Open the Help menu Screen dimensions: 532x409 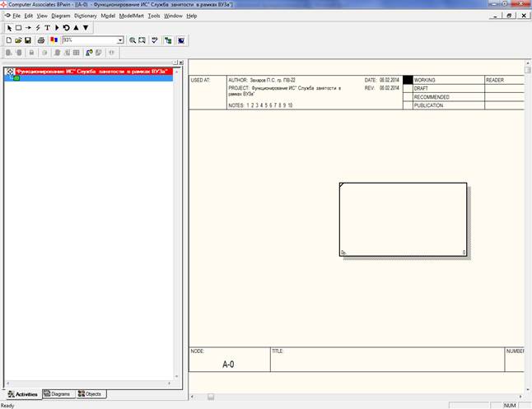(x=192, y=16)
